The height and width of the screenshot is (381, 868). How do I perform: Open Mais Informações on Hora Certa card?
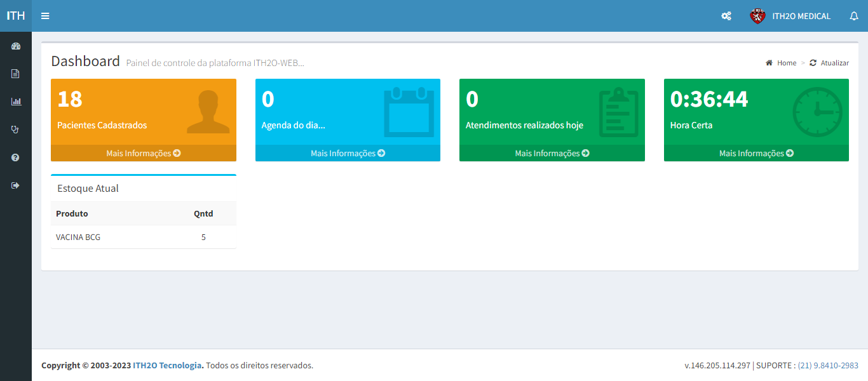pos(756,153)
